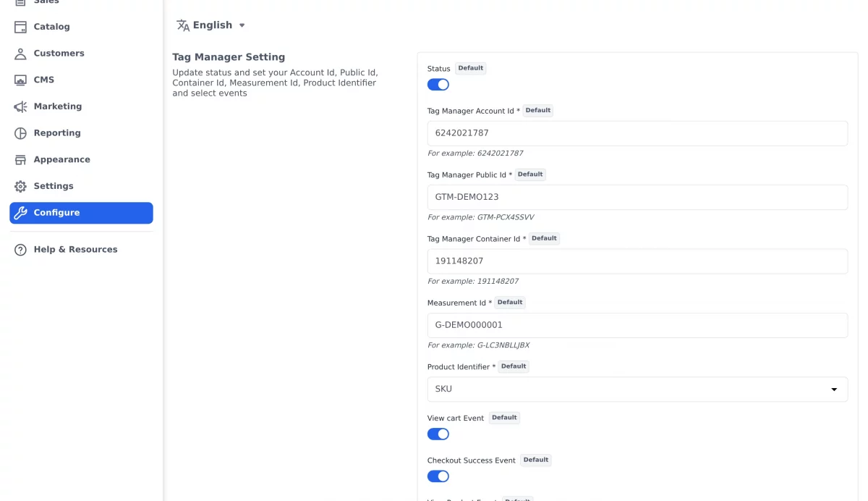Click the CMS monitor icon

coord(20,80)
